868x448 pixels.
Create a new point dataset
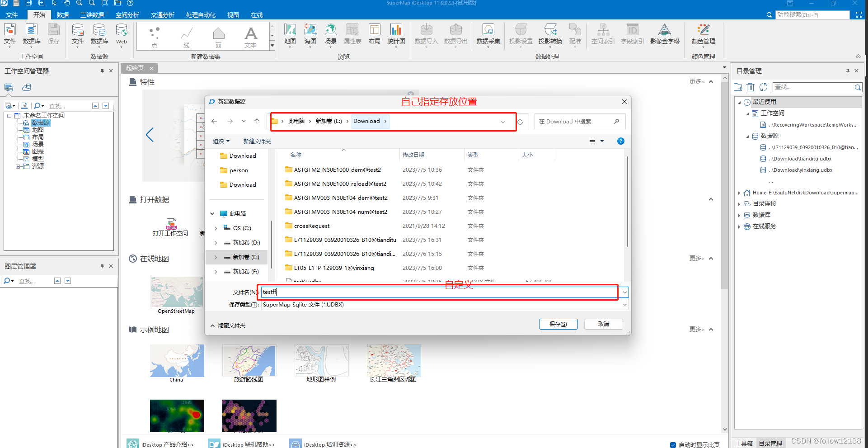154,36
